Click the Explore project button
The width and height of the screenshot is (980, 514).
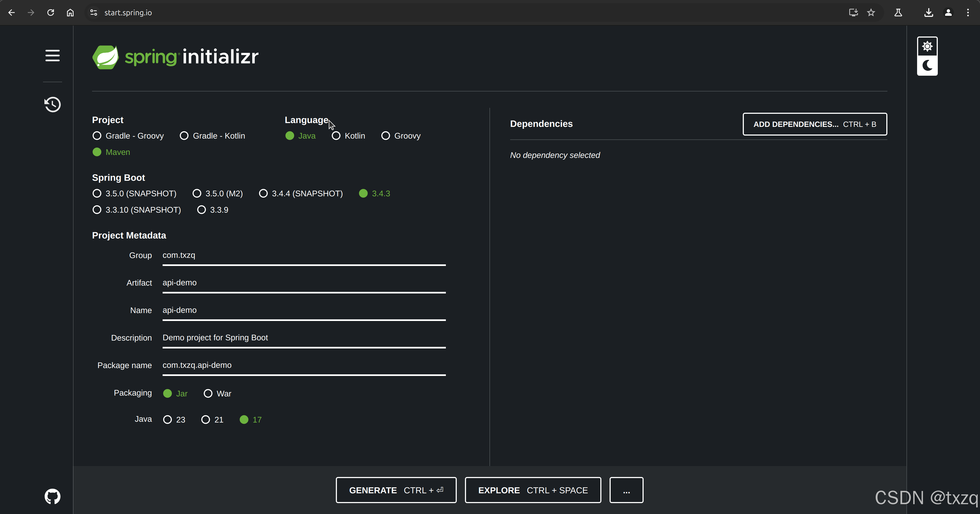pyautogui.click(x=532, y=490)
